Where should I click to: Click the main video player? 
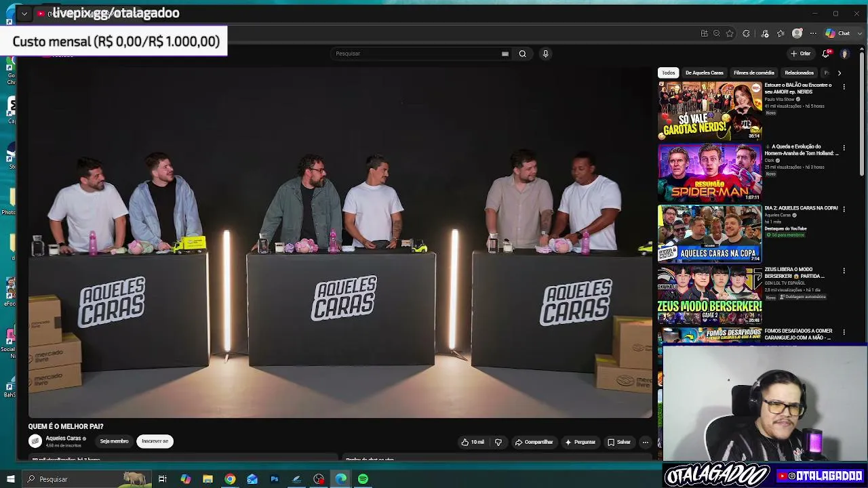[340, 242]
